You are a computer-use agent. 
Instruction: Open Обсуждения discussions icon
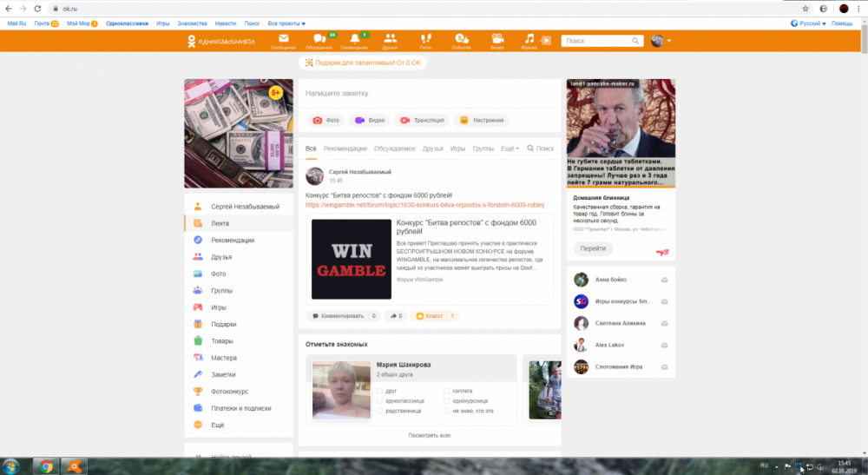(319, 40)
